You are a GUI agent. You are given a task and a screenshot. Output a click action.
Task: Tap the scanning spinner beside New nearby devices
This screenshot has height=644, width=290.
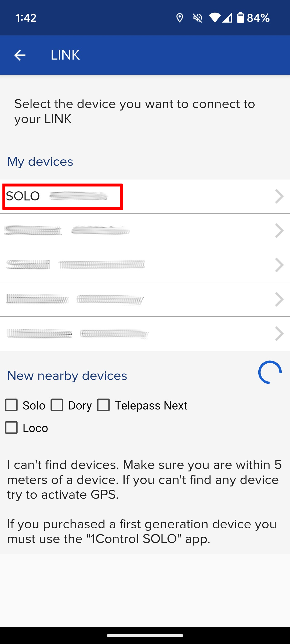tap(270, 372)
